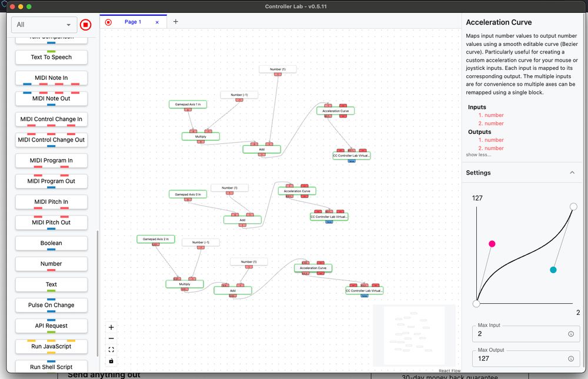Viewport: 588px width, 379px height.
Task: Select Boolean block in sidebar
Action: coord(51,243)
